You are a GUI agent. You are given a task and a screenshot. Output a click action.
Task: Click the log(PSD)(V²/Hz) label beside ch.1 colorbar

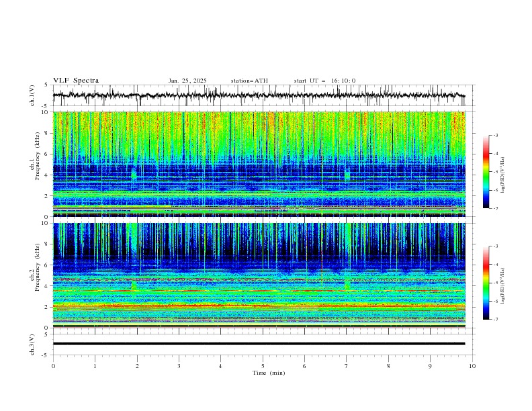[503, 175]
